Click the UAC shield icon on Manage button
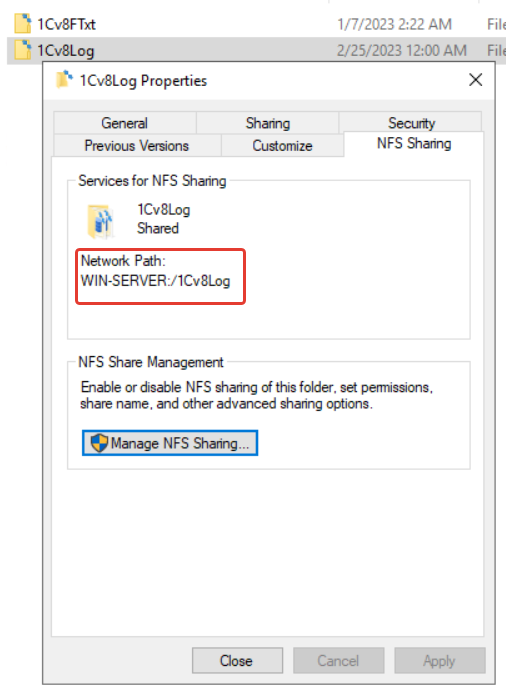The width and height of the screenshot is (506, 692). (x=99, y=443)
